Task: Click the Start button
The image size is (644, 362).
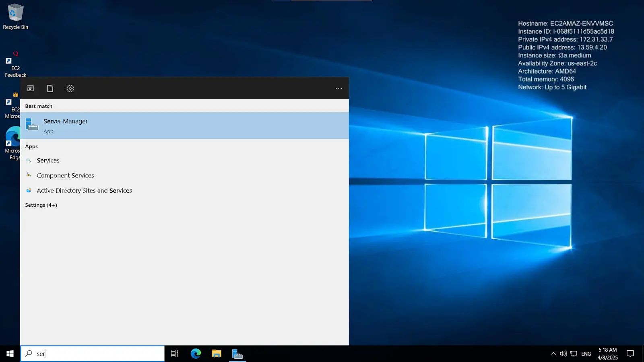Action: [9, 354]
